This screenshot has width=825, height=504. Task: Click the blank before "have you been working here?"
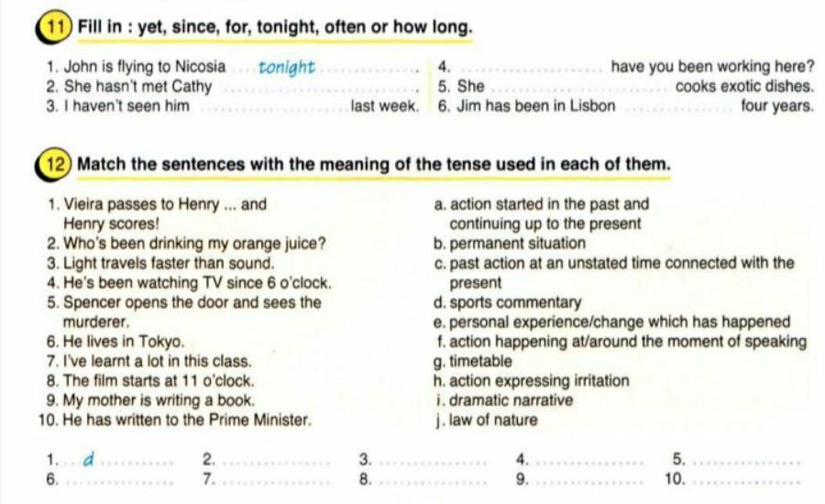(530, 68)
